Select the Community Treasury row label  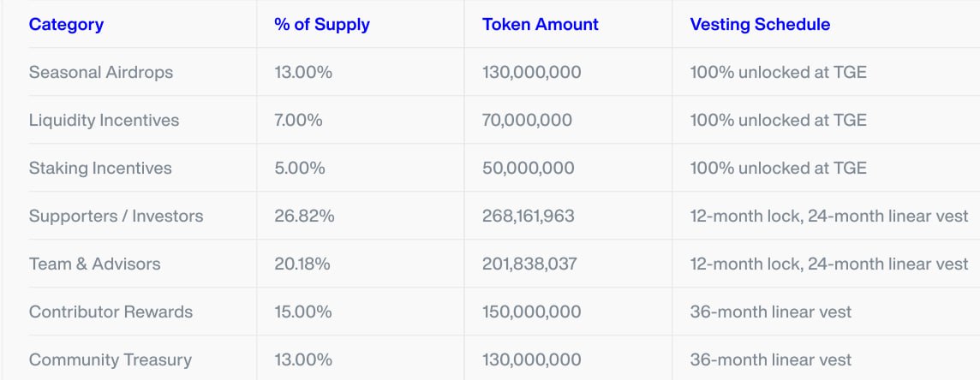pyautogui.click(x=110, y=360)
